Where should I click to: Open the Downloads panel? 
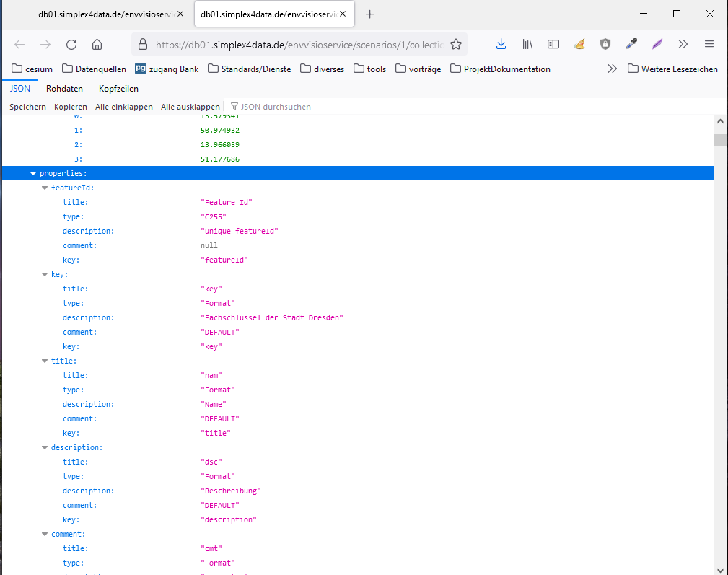[x=501, y=44]
